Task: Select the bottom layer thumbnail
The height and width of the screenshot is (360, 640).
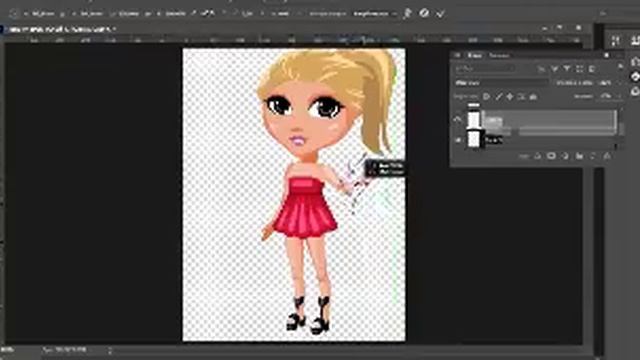Action: [473, 139]
